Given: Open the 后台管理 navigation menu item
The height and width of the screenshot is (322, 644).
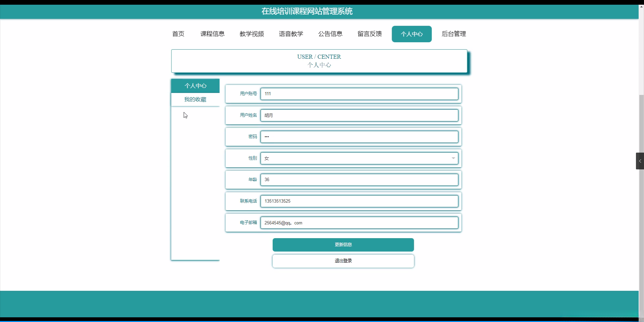Looking at the screenshot, I should click(x=454, y=34).
